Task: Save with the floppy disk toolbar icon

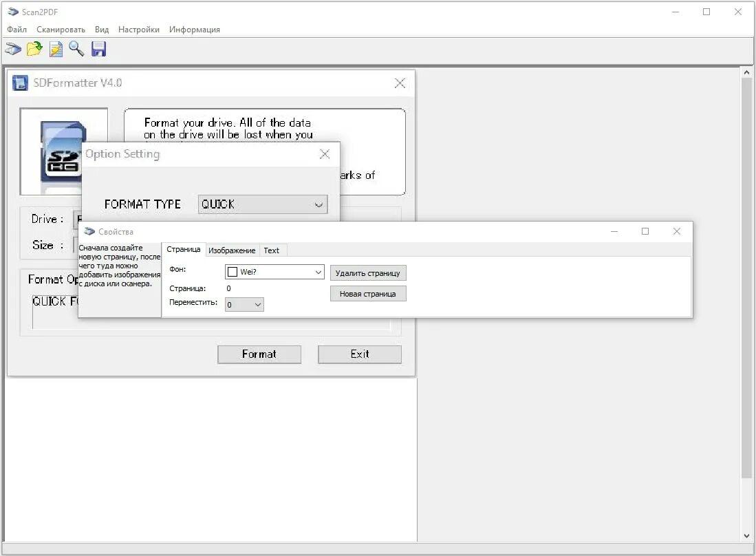Action: (98, 49)
